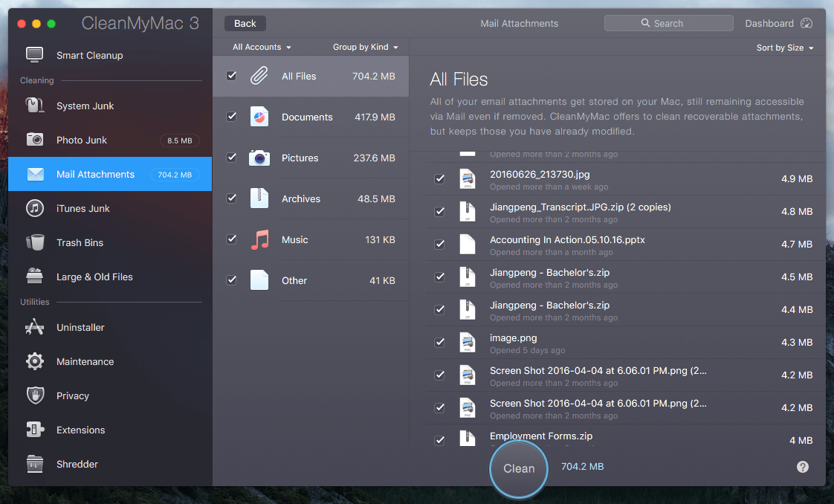
Task: Click the Mail Attachments 704.2 MB badge
Action: click(175, 175)
